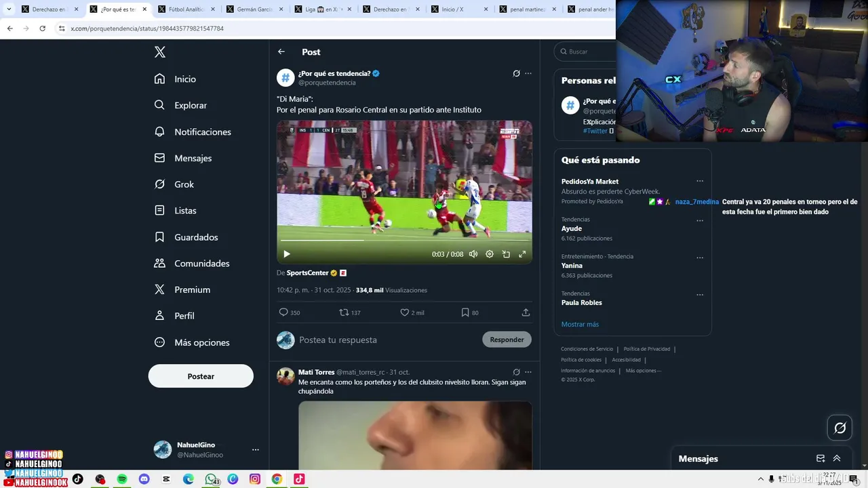
Task: Go to Inicio in sidebar
Action: click(x=176, y=79)
